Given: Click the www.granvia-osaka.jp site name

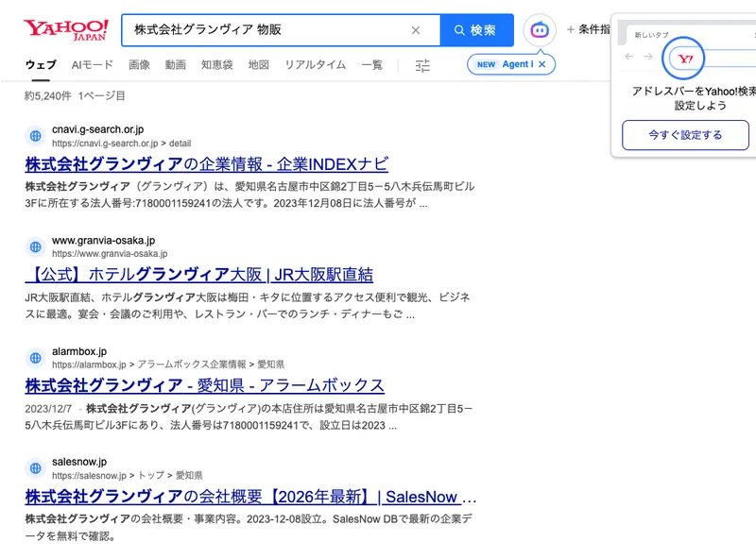Looking at the screenshot, I should coord(104,241).
